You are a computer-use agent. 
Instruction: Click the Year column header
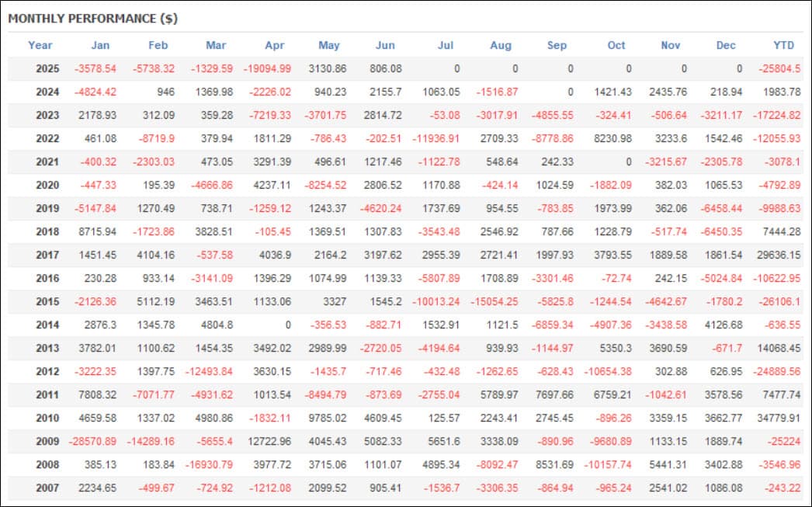40,45
